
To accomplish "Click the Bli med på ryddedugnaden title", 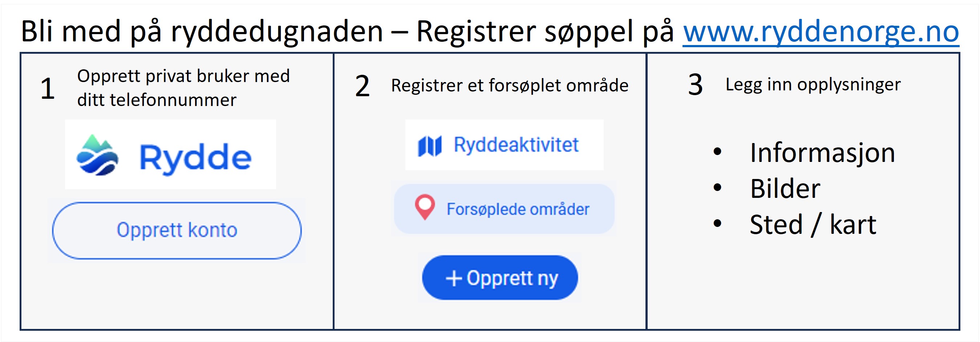I will tap(202, 32).
